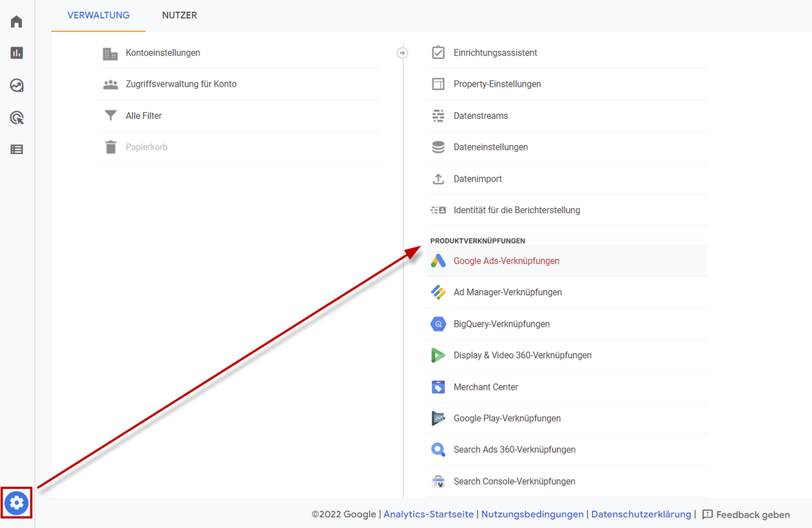
Task: Click the Zugriffsverwaltung people icon
Action: pyautogui.click(x=110, y=85)
